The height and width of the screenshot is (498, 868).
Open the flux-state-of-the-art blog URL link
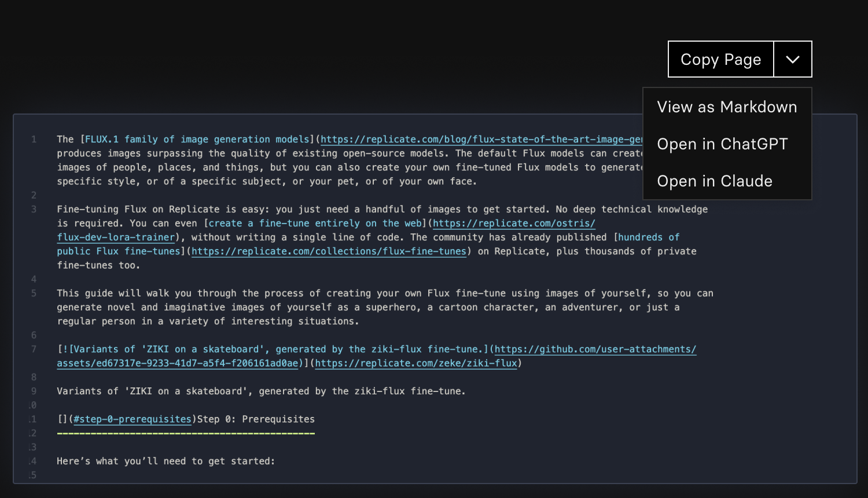pos(481,140)
